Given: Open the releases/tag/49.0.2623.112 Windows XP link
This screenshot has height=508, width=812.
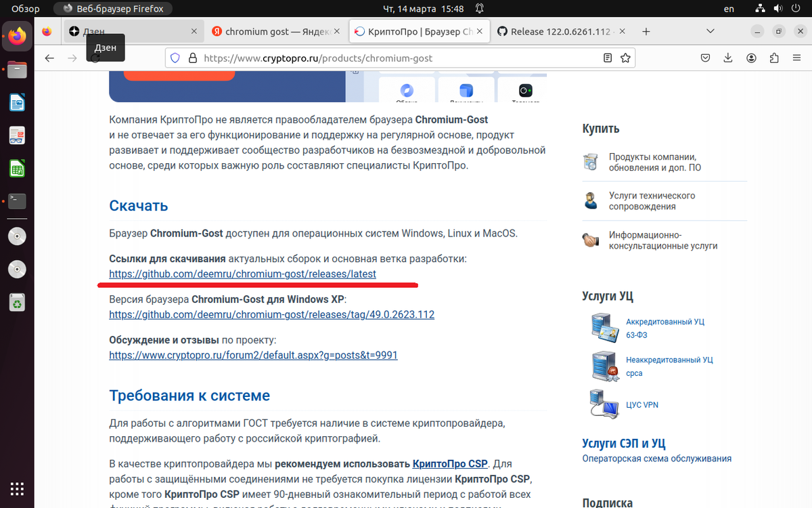Looking at the screenshot, I should 271,315.
